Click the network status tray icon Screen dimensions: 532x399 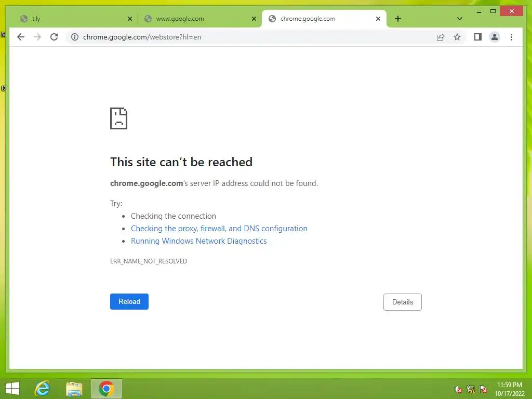[471, 389]
